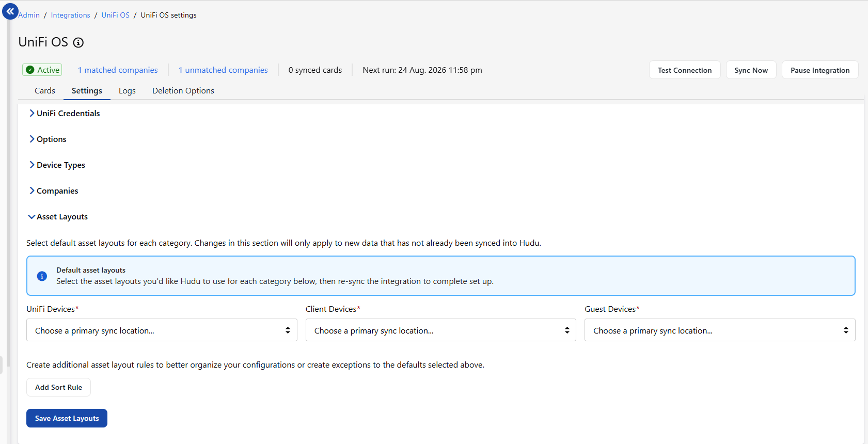Click the '0 synced cards' text
The height and width of the screenshot is (444, 868).
tap(315, 70)
